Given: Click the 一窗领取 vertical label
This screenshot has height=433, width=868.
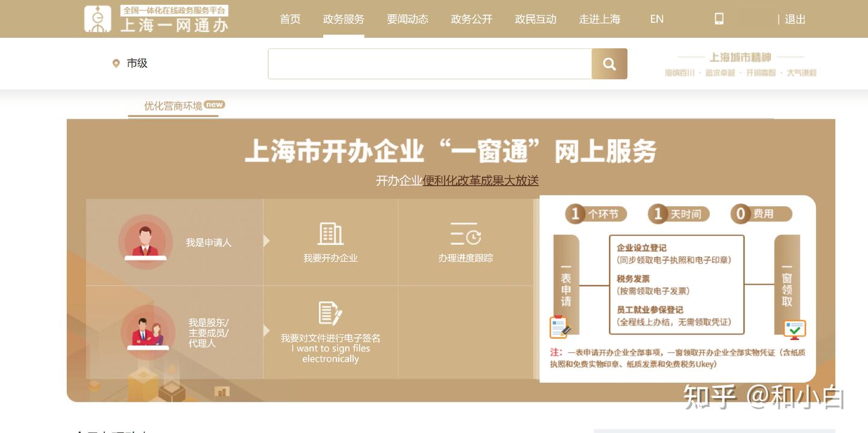Looking at the screenshot, I should (x=787, y=285).
